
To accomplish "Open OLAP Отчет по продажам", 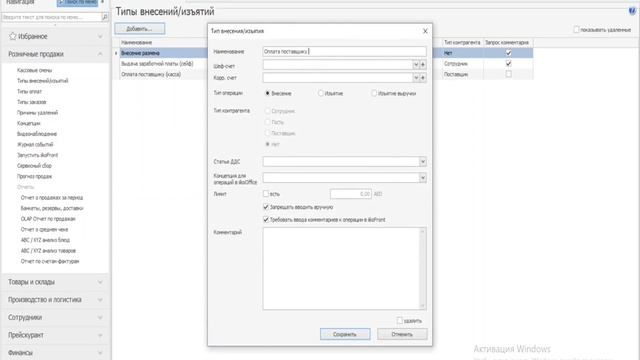I will pyautogui.click(x=48, y=219).
